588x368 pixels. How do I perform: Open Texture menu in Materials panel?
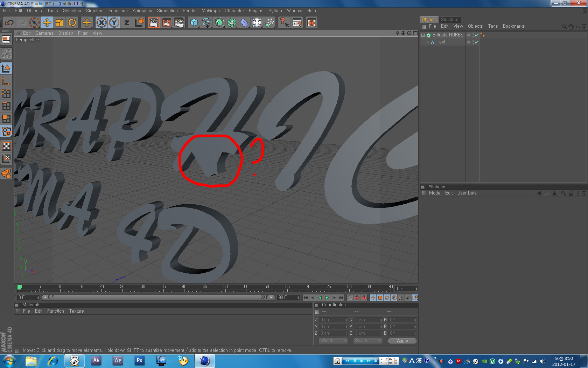(76, 311)
